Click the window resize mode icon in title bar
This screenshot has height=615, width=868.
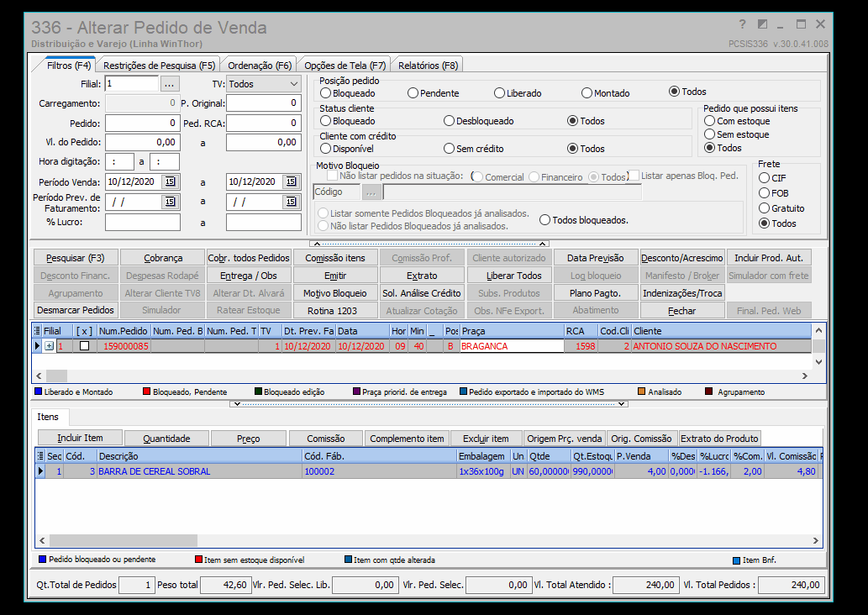(x=762, y=24)
